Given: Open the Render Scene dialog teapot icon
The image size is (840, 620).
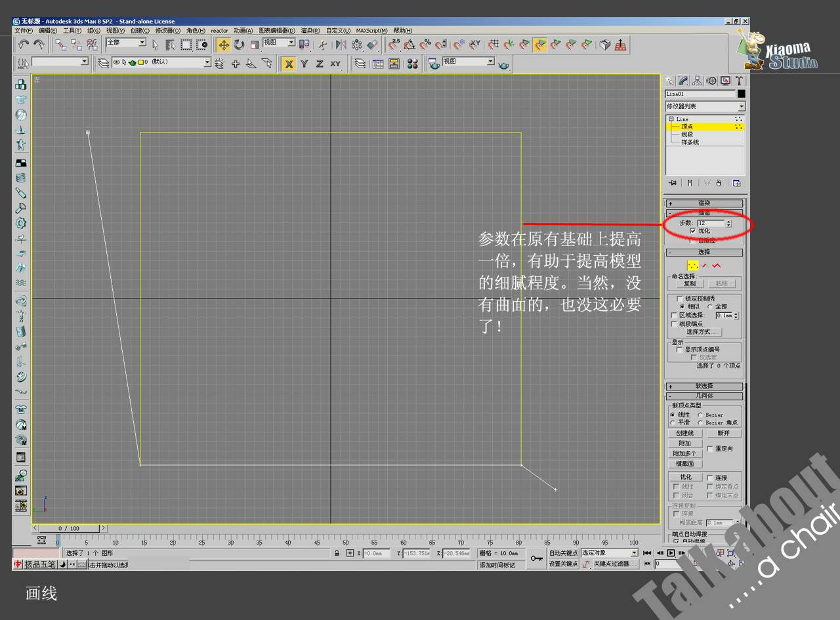Looking at the screenshot, I should coord(434,64).
